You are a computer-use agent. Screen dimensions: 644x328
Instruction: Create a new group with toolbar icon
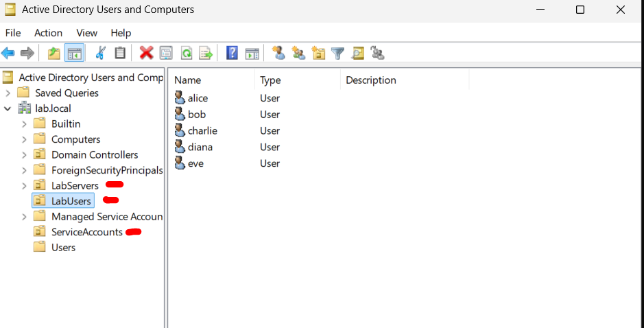298,53
